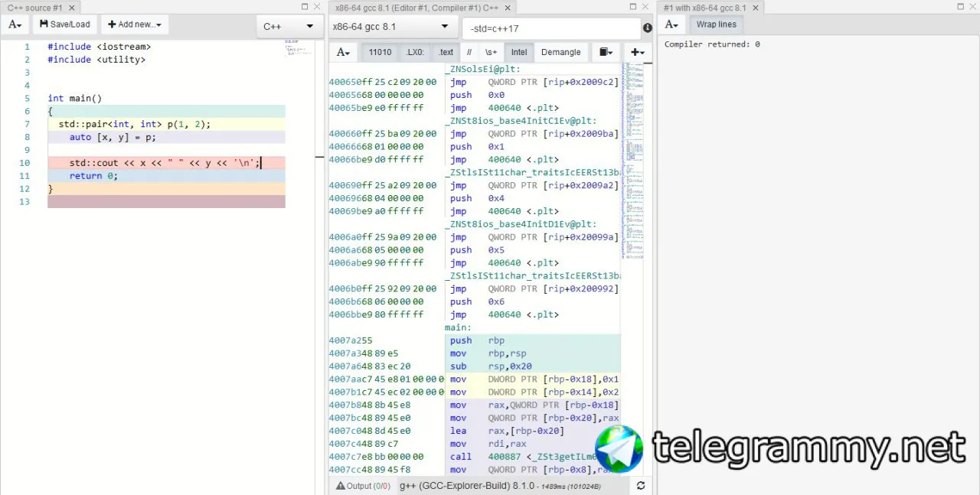Toggle the .text directives filter
The image size is (980, 495).
pyautogui.click(x=446, y=52)
